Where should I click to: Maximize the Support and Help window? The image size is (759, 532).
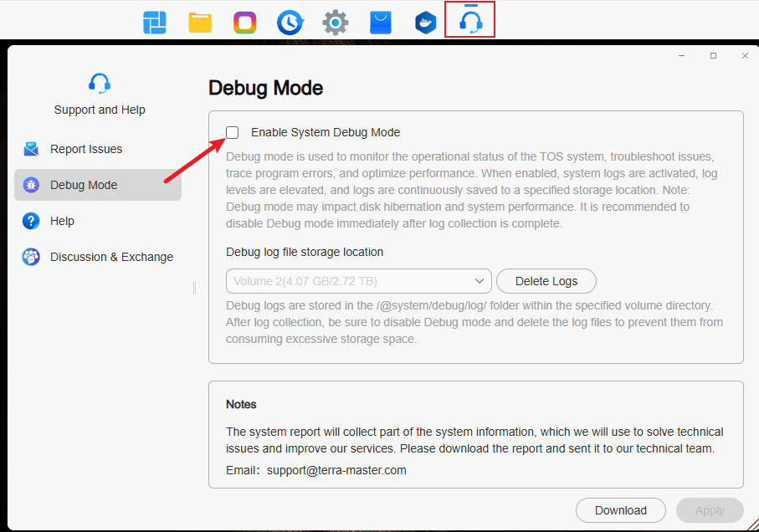click(x=713, y=55)
